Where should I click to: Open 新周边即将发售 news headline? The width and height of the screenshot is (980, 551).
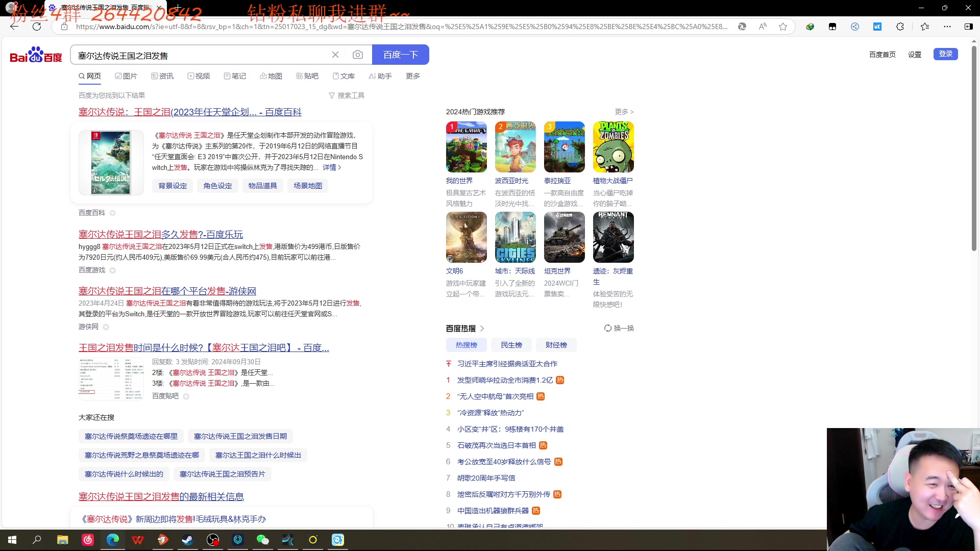tap(174, 519)
